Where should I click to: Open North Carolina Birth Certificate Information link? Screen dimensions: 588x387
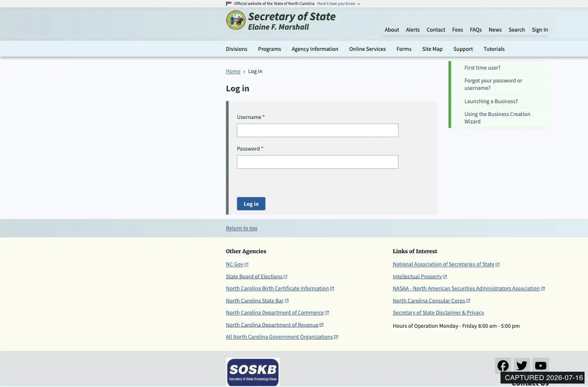click(x=277, y=288)
